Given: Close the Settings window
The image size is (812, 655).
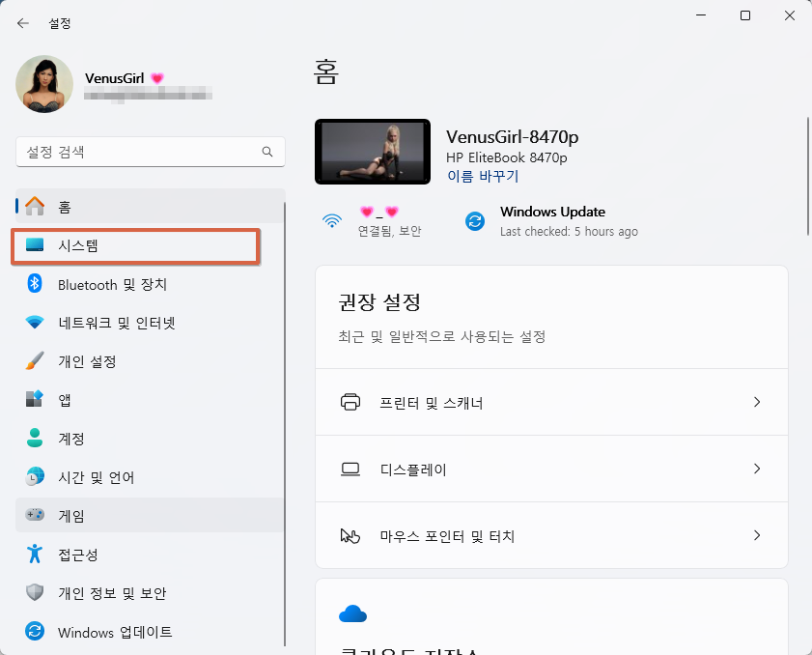Looking at the screenshot, I should click(x=790, y=15).
